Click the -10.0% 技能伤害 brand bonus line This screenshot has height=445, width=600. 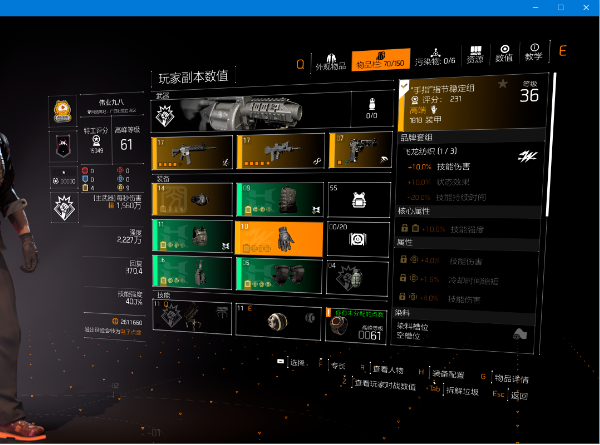438,167
